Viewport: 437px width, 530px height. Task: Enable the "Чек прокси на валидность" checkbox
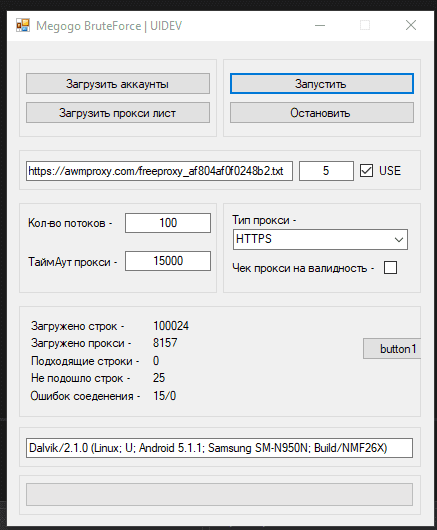click(390, 268)
